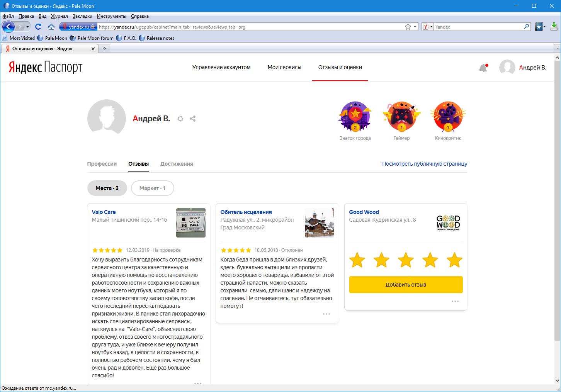Open the Правка menu
Viewport: 561px width, 392px height.
tap(26, 16)
